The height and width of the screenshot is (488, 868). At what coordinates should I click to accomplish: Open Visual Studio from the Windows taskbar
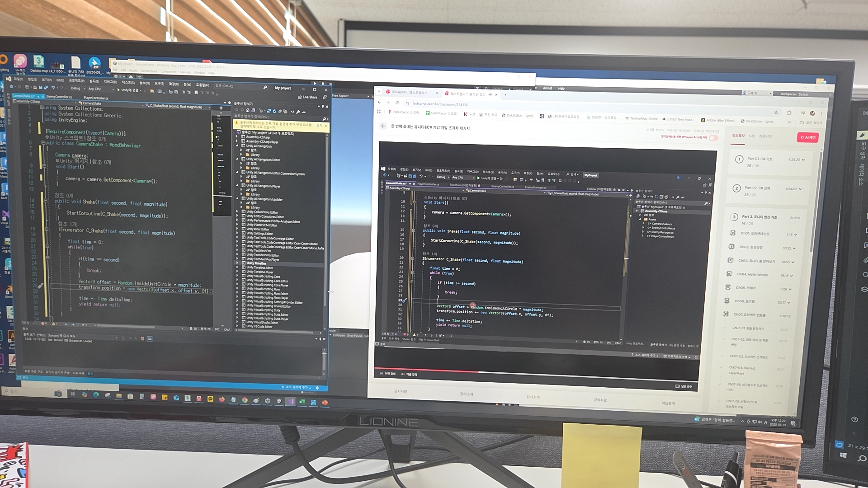[290, 401]
